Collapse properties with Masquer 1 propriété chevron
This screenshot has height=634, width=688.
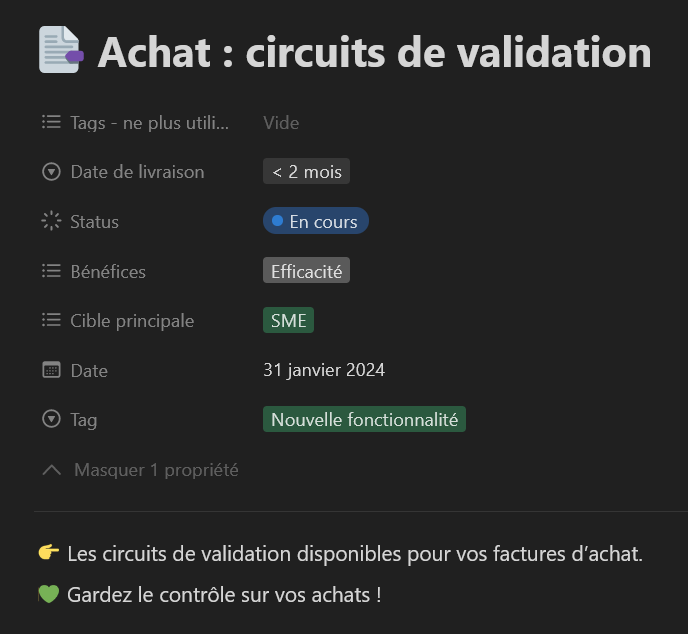click(x=52, y=469)
